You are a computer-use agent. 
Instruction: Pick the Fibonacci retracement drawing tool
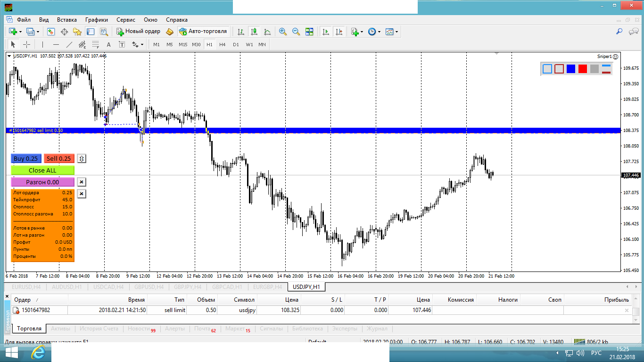point(96,45)
